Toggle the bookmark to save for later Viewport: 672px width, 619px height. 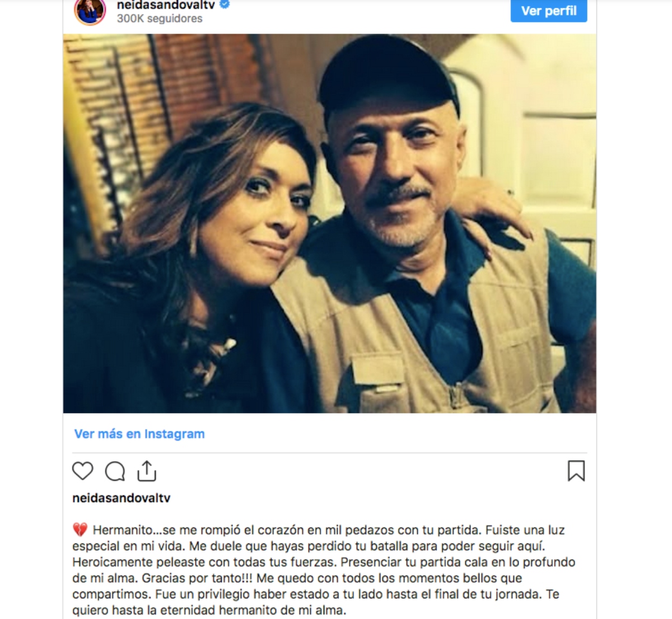tap(577, 472)
